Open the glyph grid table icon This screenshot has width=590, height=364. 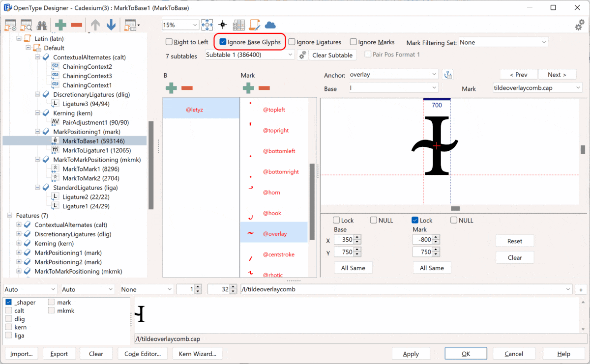point(239,25)
